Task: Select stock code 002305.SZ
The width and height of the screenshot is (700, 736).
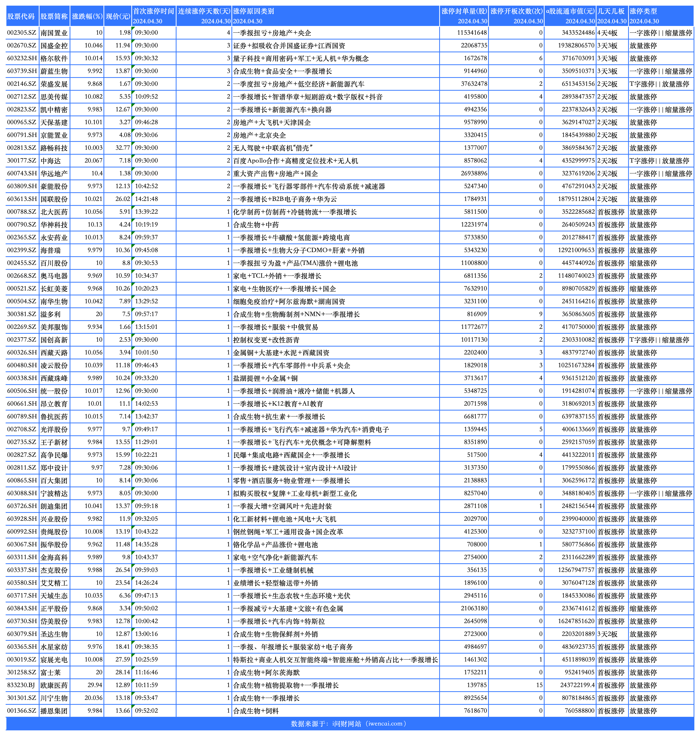Action: [22, 33]
